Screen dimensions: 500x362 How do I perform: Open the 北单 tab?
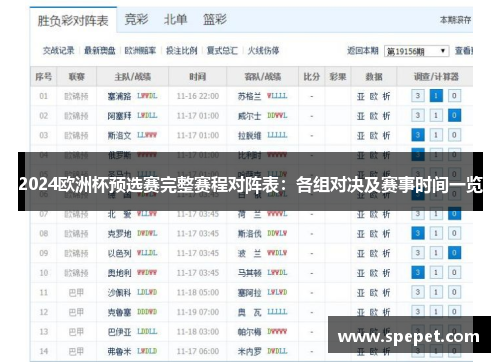click(176, 20)
